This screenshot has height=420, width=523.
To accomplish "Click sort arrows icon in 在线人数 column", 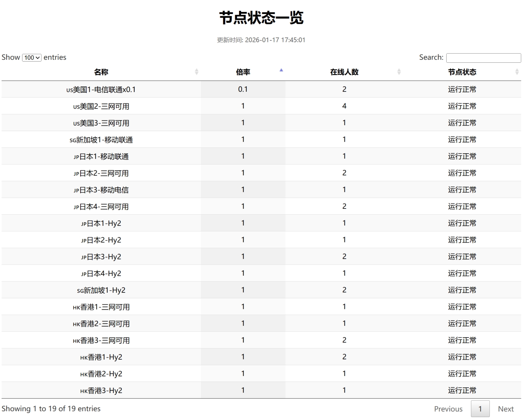I will (x=399, y=72).
